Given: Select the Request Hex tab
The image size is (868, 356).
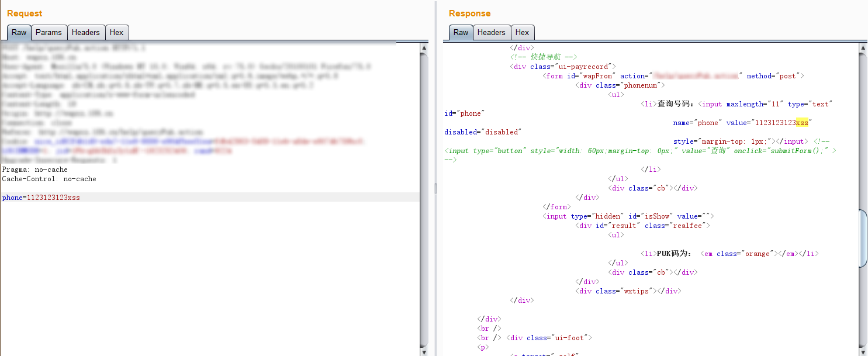Looking at the screenshot, I should (116, 33).
